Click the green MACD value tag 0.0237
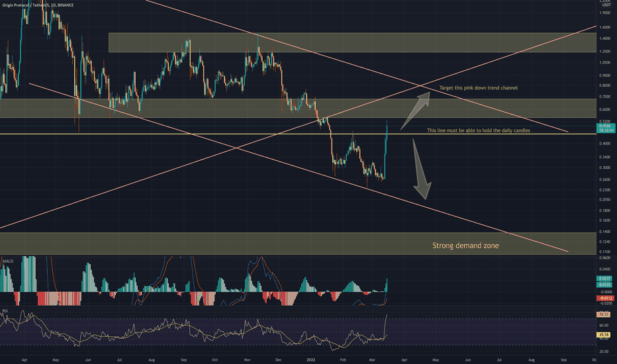The height and width of the screenshot is (364, 617). [605, 278]
